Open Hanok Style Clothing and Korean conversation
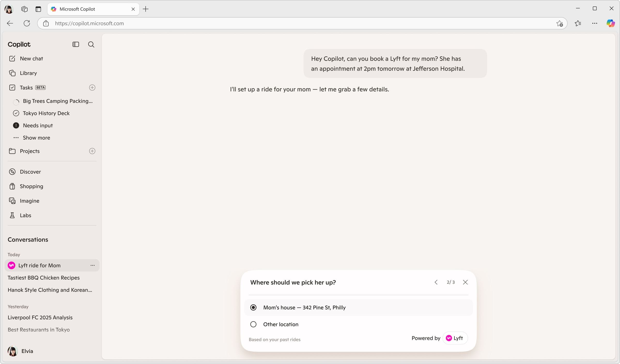 (x=50, y=290)
